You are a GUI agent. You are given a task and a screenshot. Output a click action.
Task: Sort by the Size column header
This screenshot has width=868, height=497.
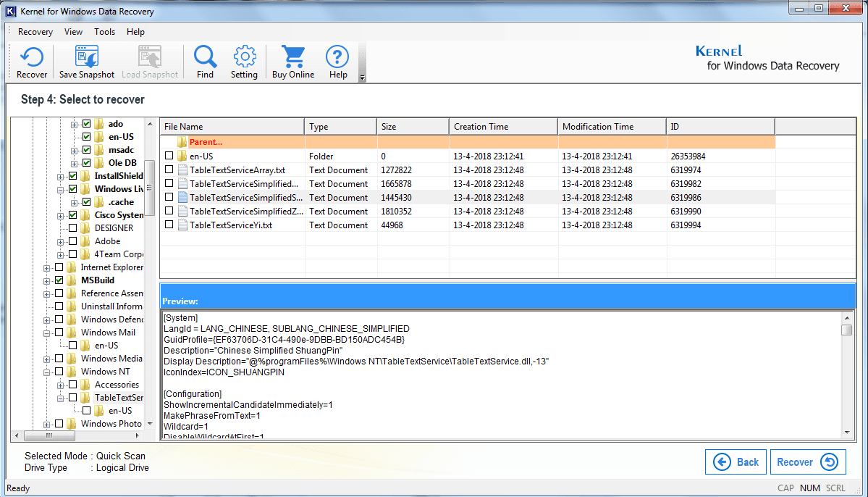[x=413, y=126]
